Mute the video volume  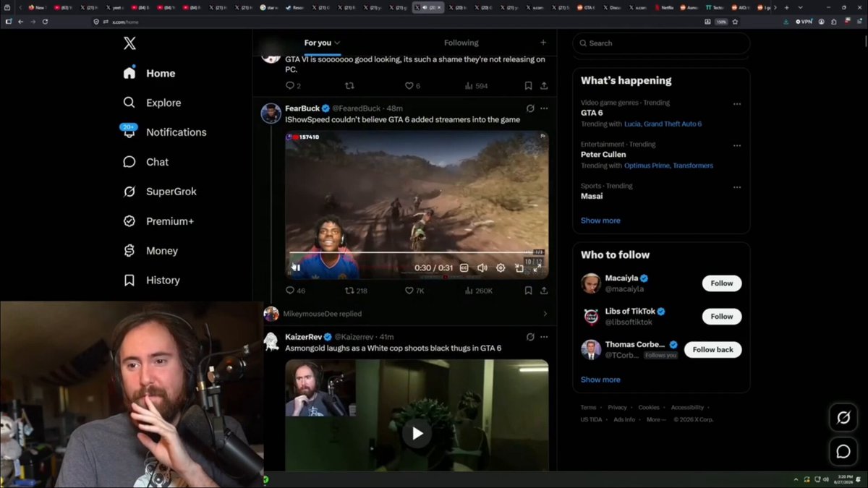click(482, 267)
